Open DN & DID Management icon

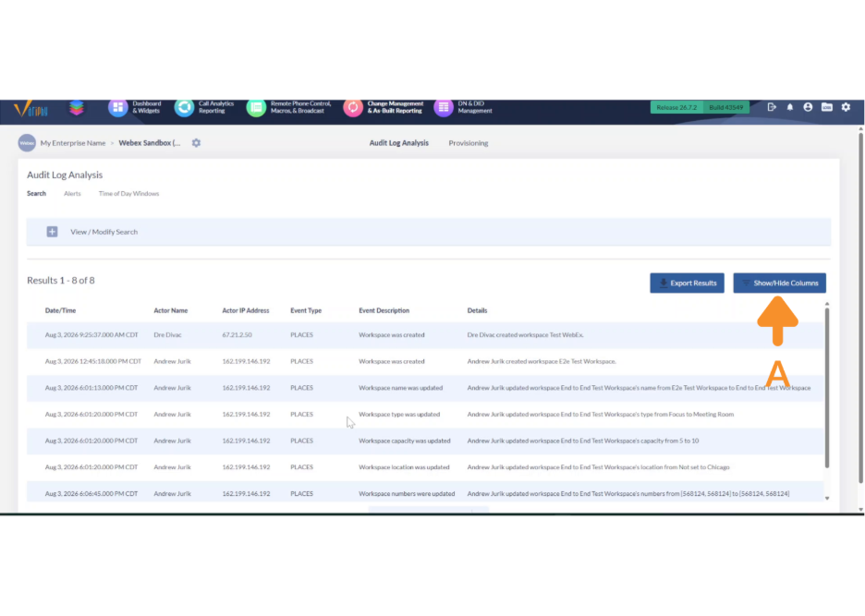point(444,107)
